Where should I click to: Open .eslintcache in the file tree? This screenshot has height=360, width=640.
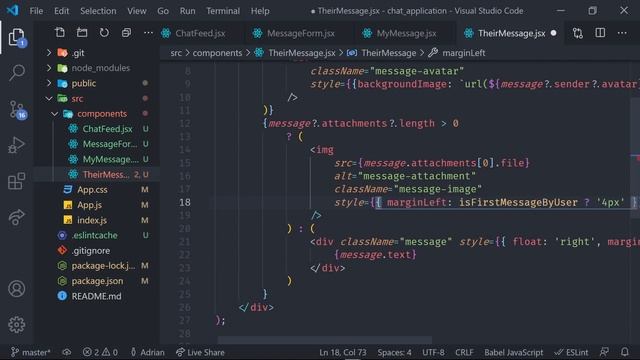coord(96,235)
